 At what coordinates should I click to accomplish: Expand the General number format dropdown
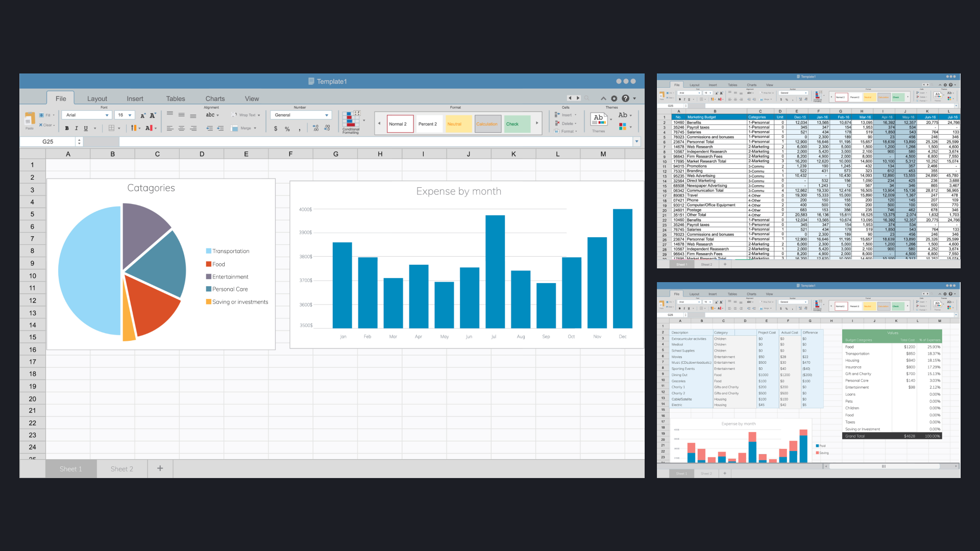tap(301, 115)
